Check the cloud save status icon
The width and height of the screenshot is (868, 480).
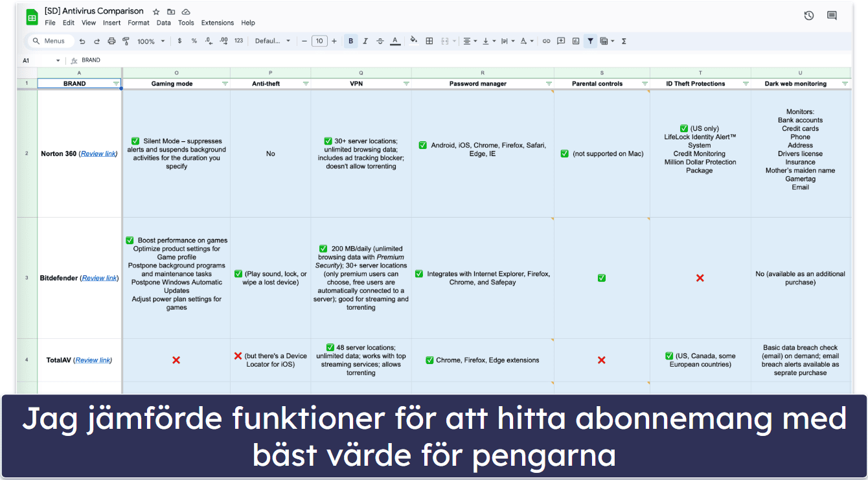pos(186,12)
